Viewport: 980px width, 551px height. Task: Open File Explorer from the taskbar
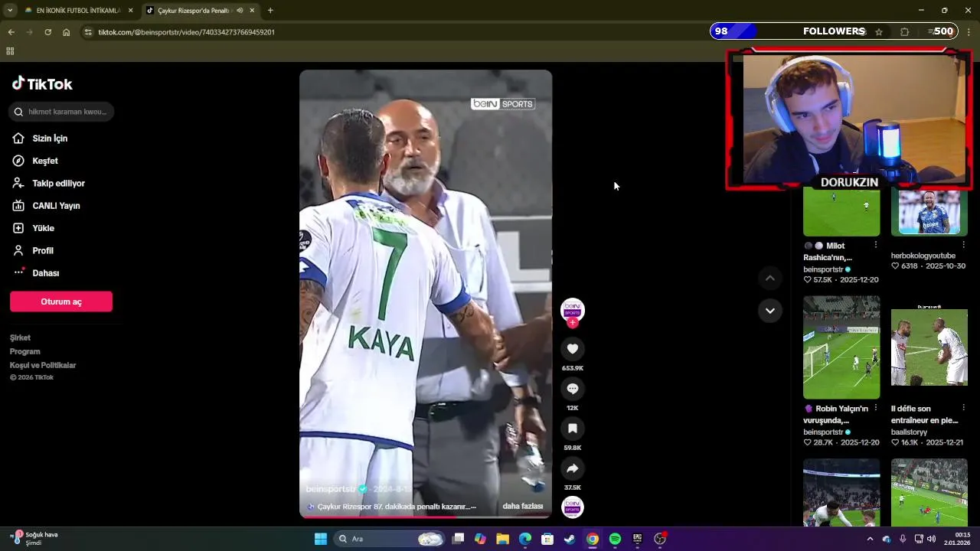click(502, 539)
